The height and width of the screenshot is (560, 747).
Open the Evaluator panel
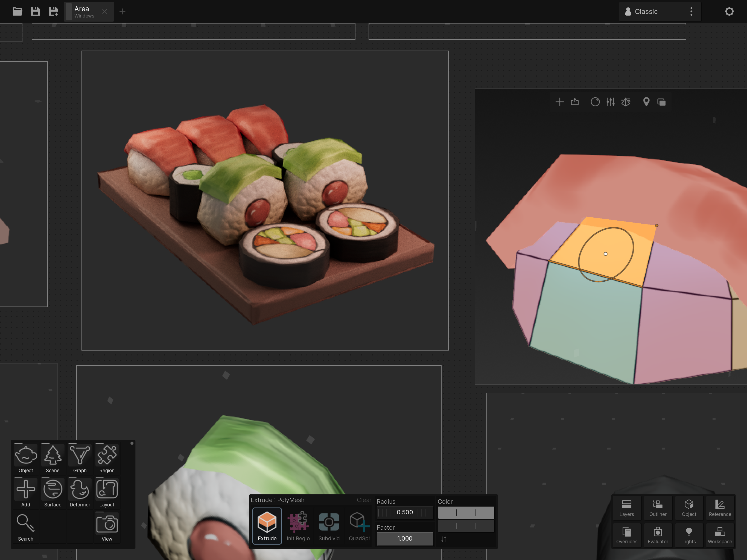pyautogui.click(x=658, y=535)
